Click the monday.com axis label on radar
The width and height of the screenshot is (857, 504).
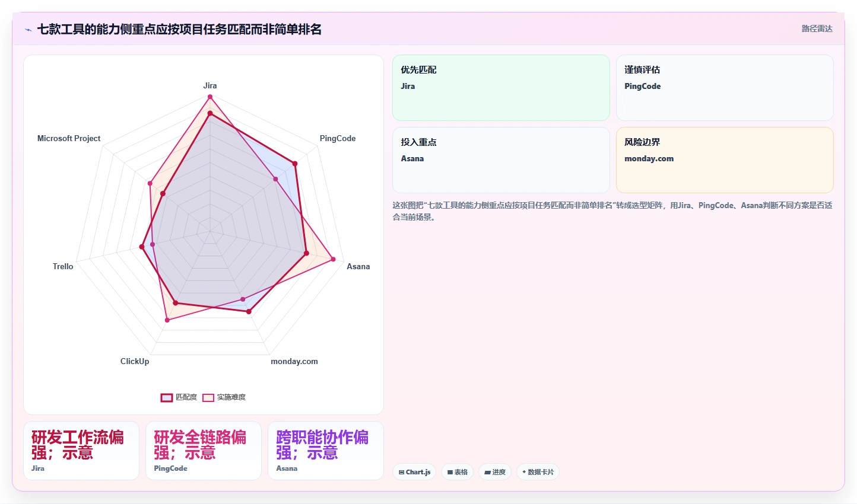(x=294, y=361)
